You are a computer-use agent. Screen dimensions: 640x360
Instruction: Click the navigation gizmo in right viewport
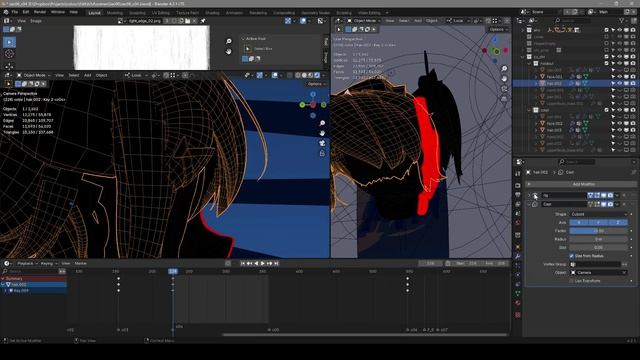point(495,50)
